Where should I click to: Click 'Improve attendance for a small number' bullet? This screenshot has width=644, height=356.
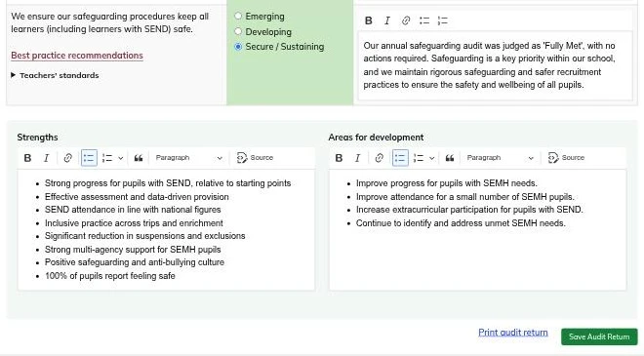coord(464,197)
